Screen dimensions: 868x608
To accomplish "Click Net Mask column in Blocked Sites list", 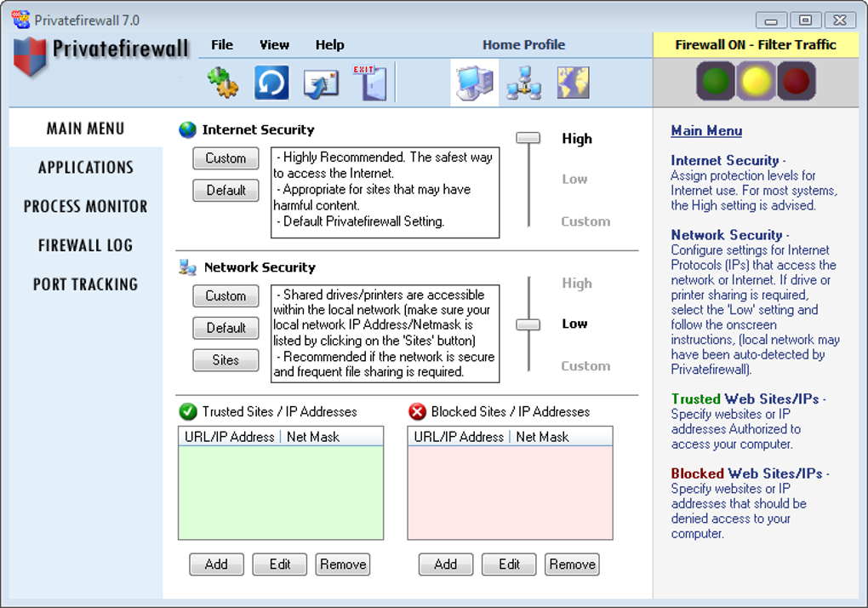I will point(542,437).
